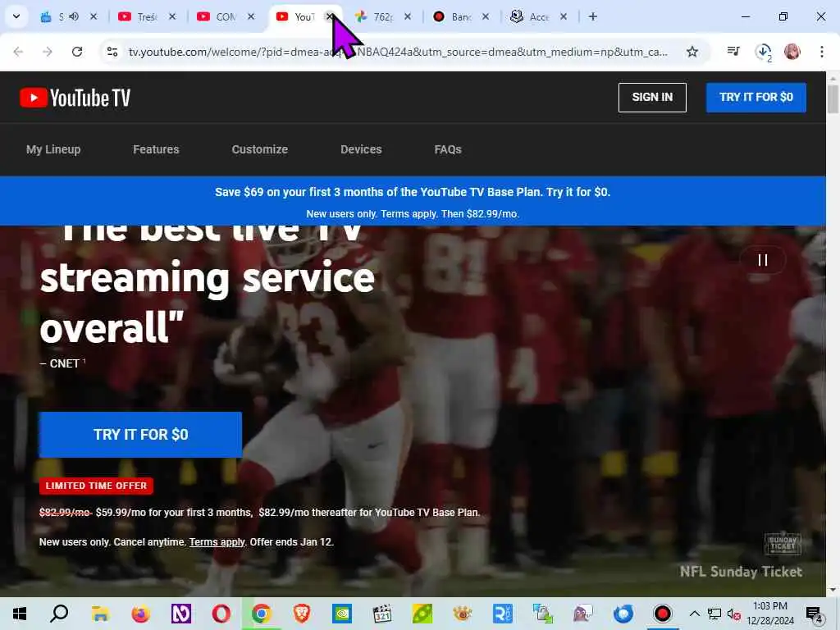Screen dimensions: 840x630
Task: Open the Windows Start menu
Action: click(20, 614)
